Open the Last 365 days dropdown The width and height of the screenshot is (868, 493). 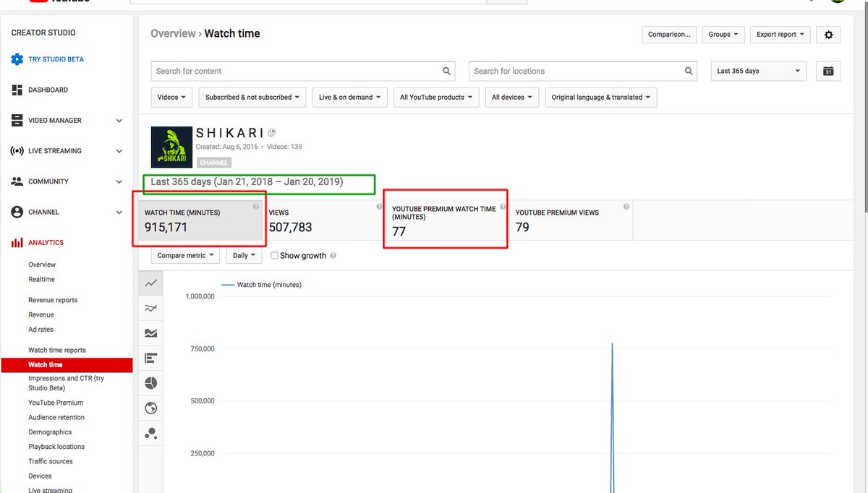pos(759,71)
